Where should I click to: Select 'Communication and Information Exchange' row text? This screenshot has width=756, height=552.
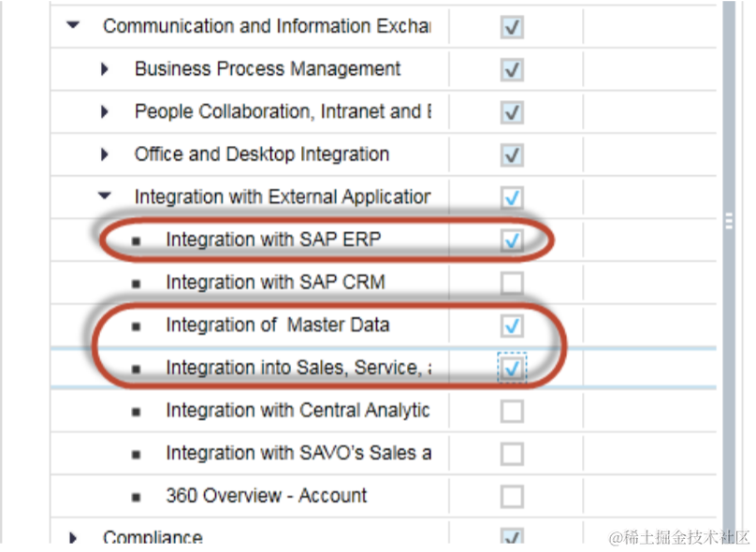[267, 26]
